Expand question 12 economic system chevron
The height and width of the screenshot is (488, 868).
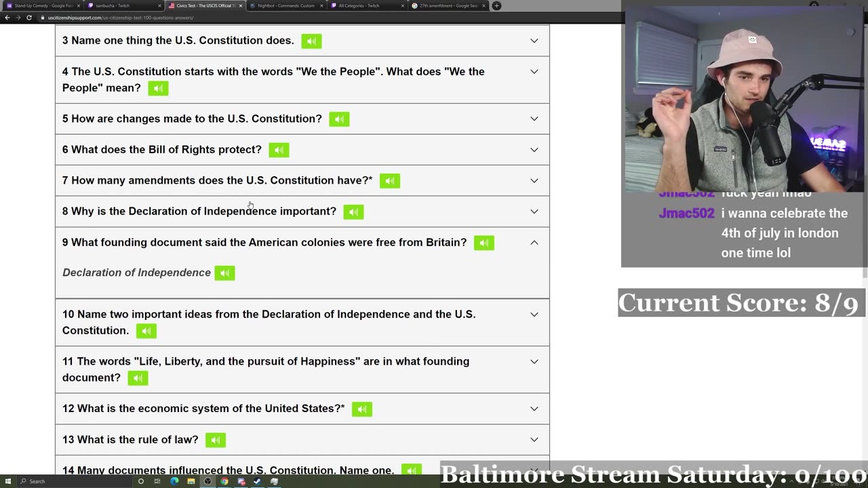coord(534,409)
